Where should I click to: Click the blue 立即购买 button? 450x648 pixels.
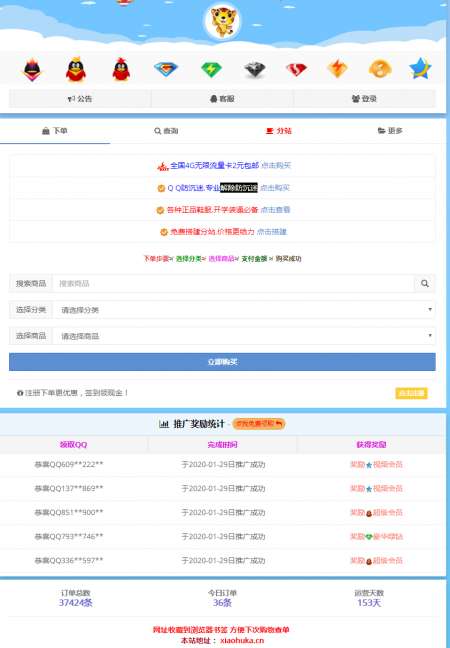pyautogui.click(x=222, y=362)
